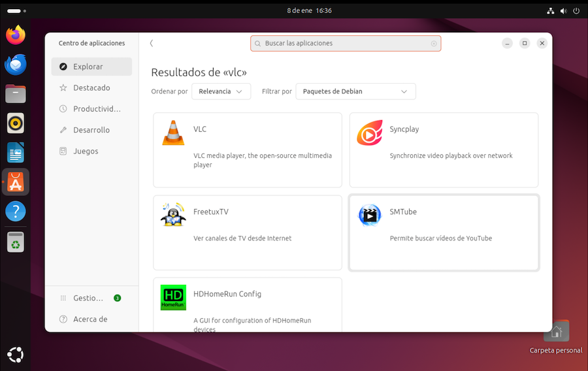Screen dimensions: 588x371
Task: Expand the Relevancia sort dropdown
Action: (221, 91)
